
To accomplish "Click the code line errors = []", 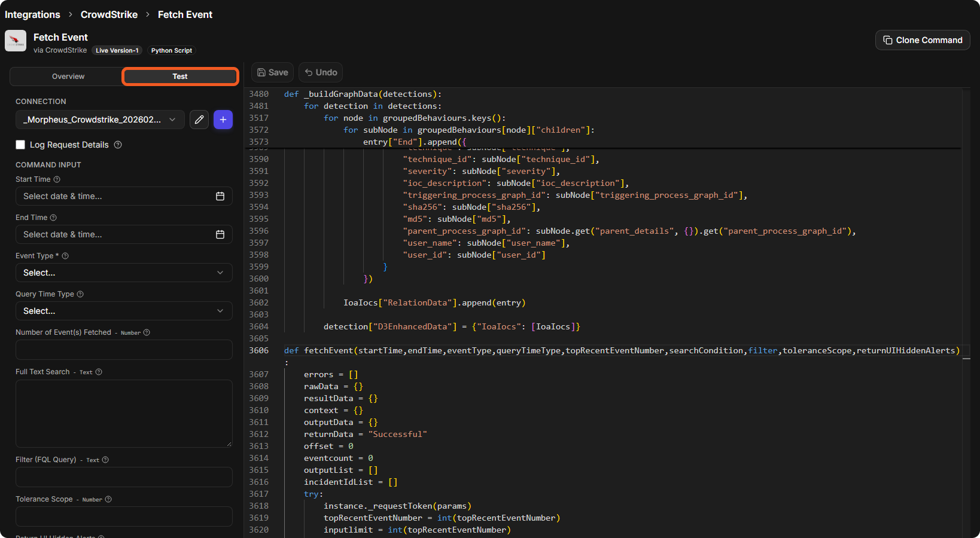I will click(x=331, y=374).
